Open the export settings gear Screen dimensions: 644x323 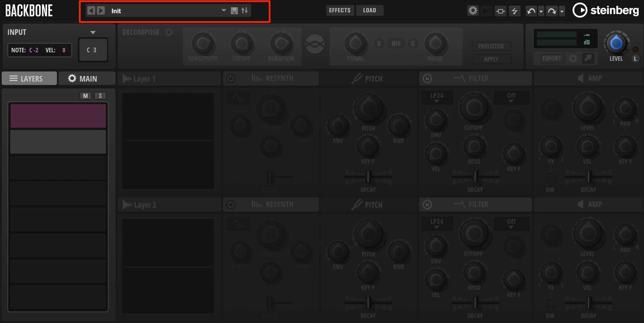(x=573, y=59)
